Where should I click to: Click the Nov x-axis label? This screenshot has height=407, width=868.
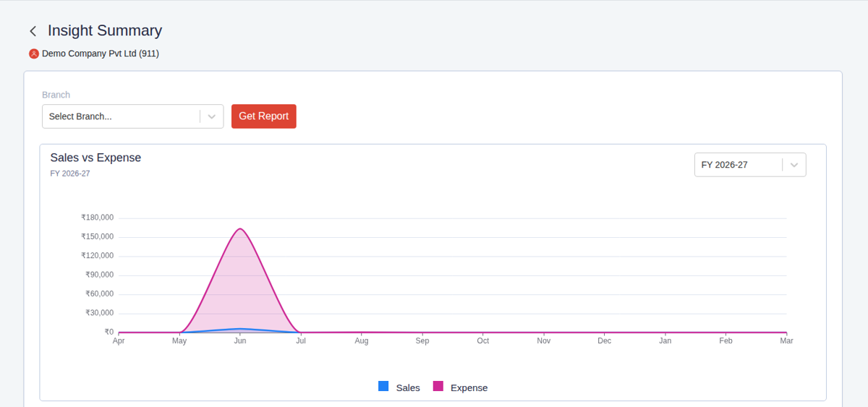tap(544, 340)
